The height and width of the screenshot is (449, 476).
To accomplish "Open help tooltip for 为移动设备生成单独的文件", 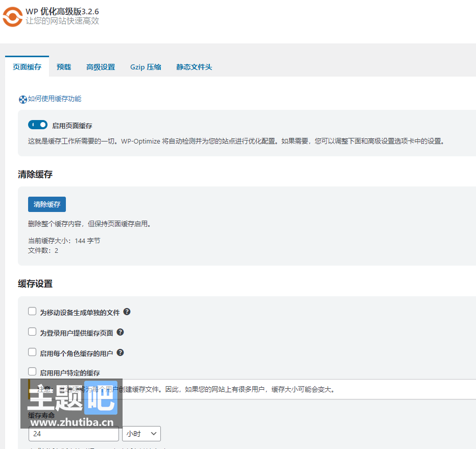I will pos(127,312).
